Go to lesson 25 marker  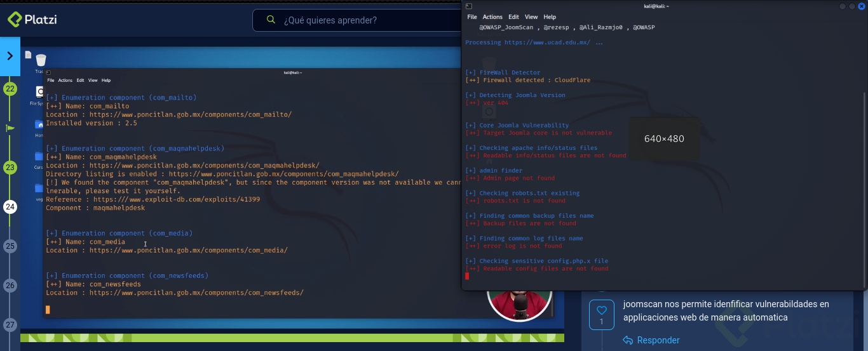coord(10,246)
